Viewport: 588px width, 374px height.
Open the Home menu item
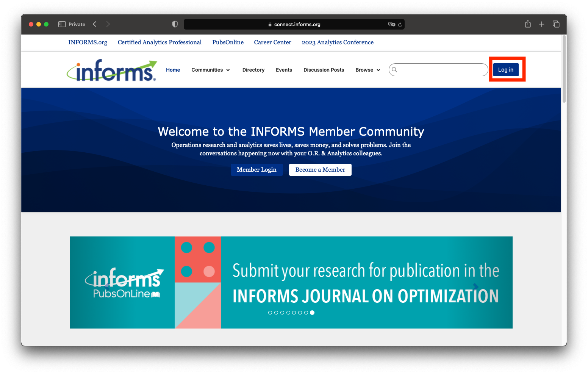pyautogui.click(x=173, y=70)
